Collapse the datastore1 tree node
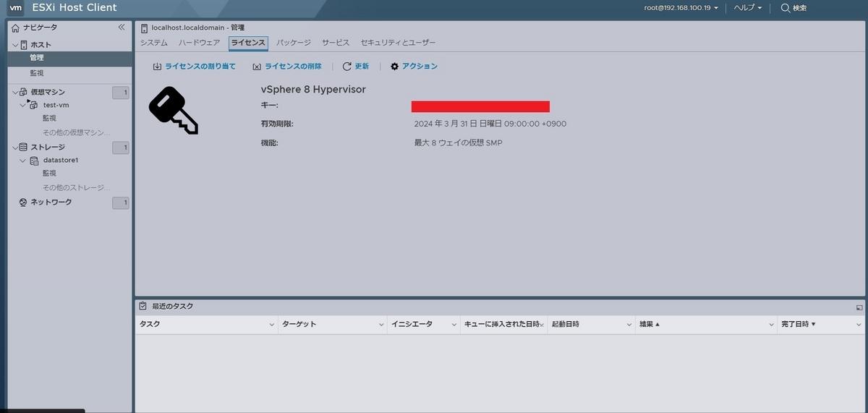868x413 pixels. (x=23, y=160)
